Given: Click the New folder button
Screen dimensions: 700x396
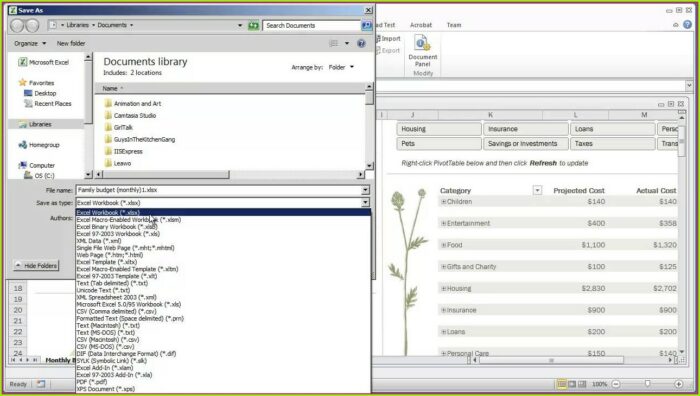Looking at the screenshot, I should click(71, 43).
